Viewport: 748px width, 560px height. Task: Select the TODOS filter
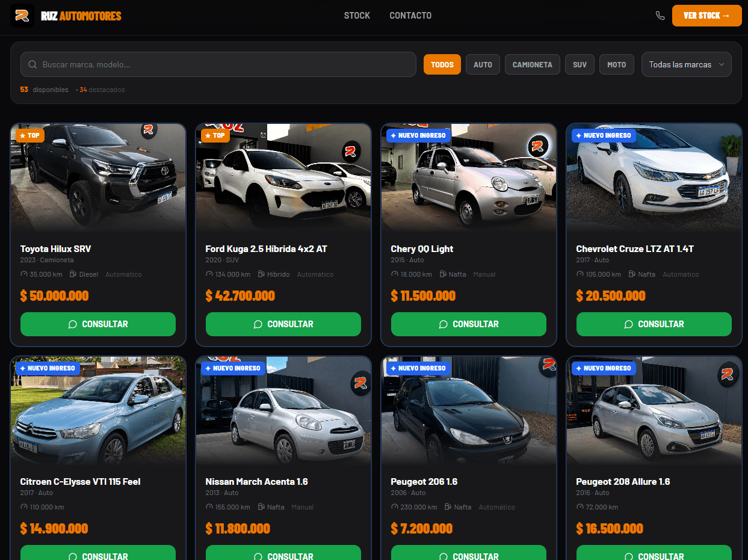[x=442, y=64]
